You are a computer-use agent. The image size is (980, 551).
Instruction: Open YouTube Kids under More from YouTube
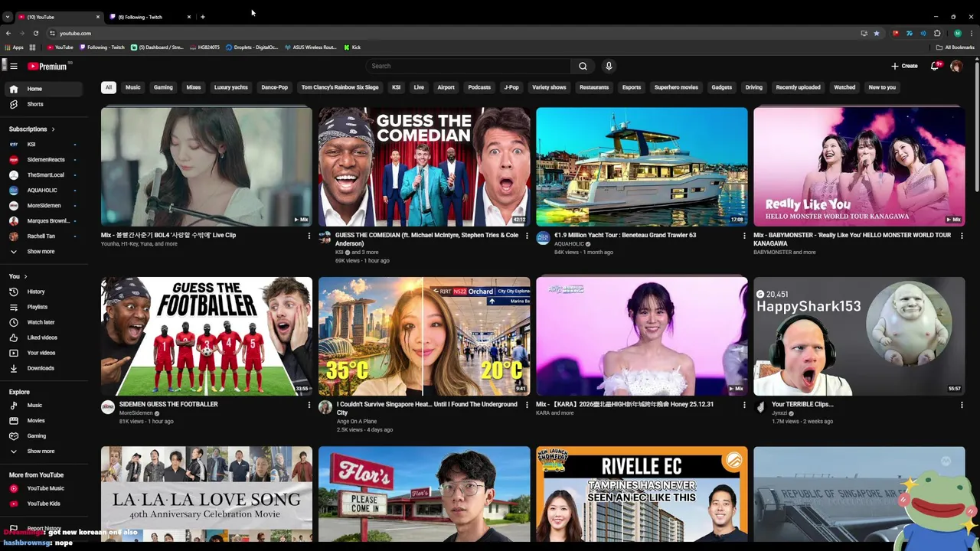pyautogui.click(x=43, y=504)
